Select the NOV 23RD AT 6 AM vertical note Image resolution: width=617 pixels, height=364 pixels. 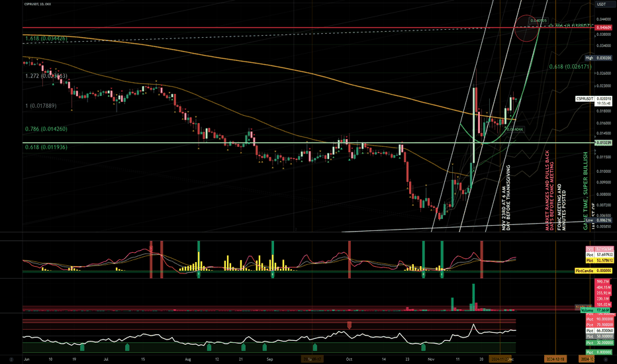tap(506, 197)
